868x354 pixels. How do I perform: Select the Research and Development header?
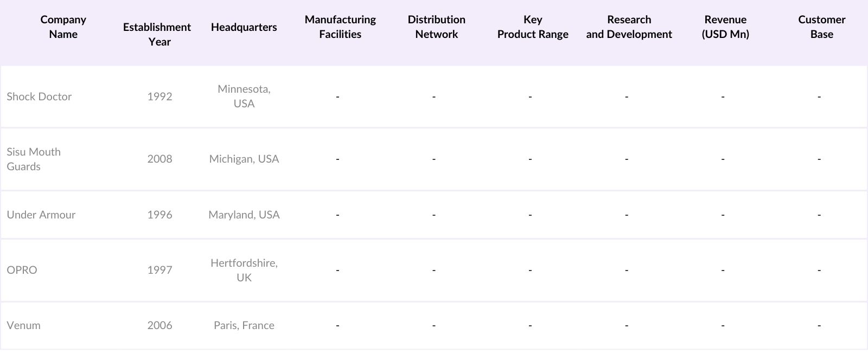click(629, 27)
